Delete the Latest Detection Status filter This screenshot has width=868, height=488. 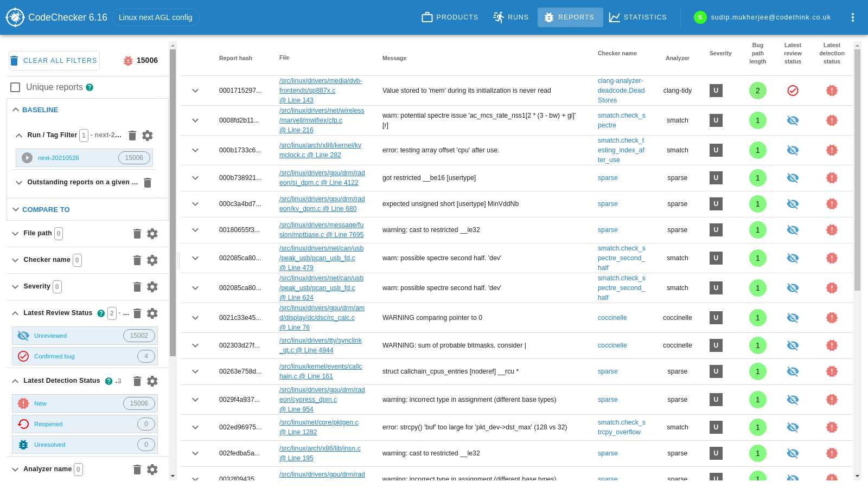click(137, 381)
